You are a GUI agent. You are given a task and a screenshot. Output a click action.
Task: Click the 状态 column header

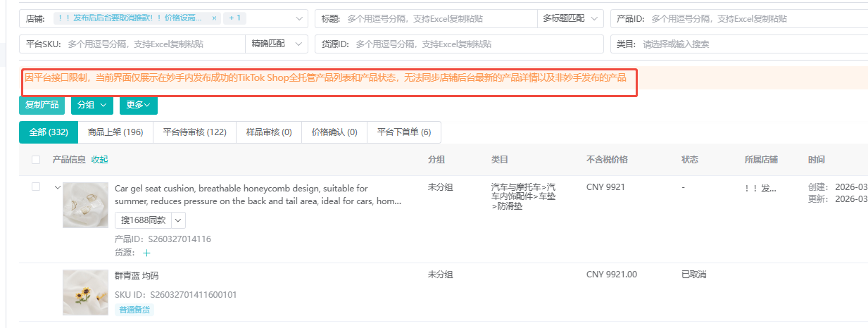tap(690, 160)
